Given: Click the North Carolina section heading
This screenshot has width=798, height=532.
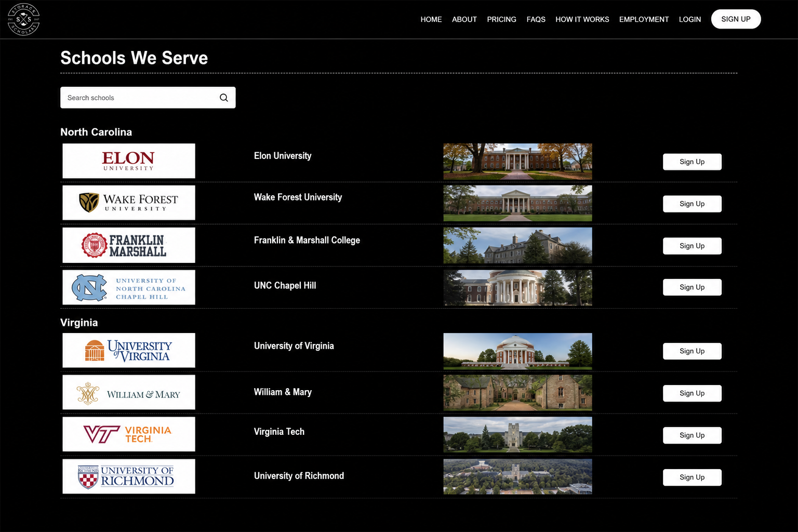Looking at the screenshot, I should [x=96, y=132].
